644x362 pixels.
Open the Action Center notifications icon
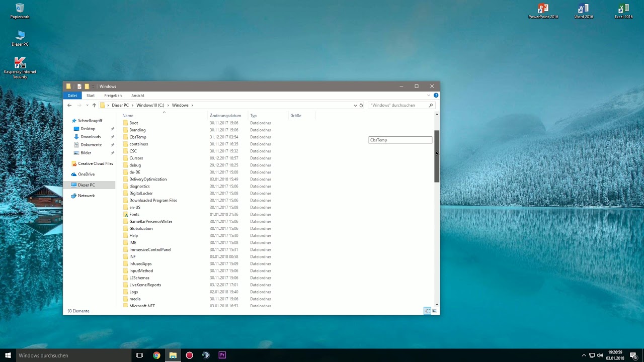633,355
